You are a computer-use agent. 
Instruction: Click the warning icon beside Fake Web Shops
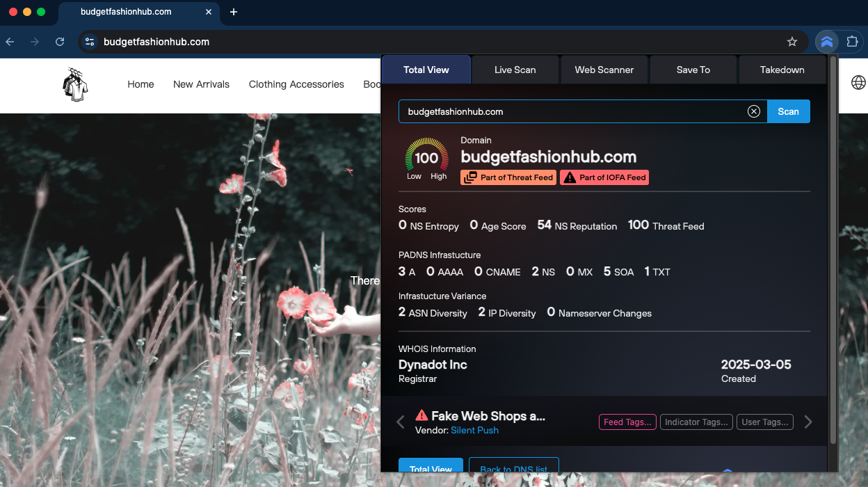point(421,415)
